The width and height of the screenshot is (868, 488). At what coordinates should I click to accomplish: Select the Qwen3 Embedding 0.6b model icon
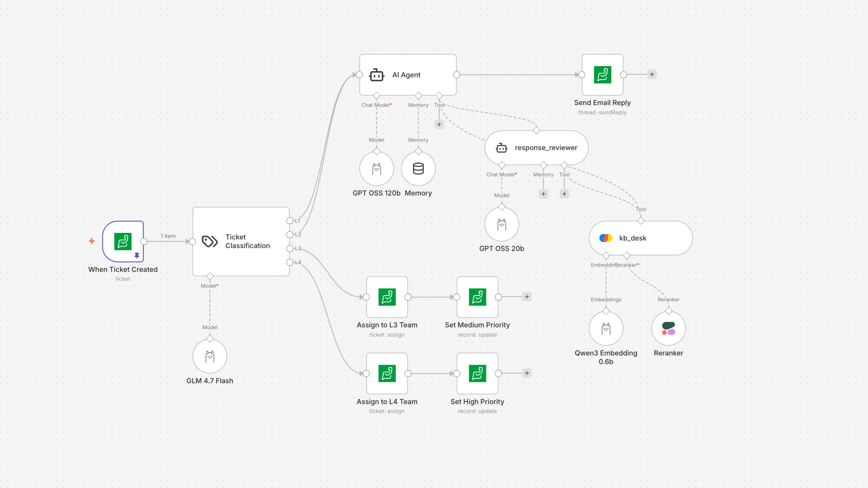[x=605, y=328]
